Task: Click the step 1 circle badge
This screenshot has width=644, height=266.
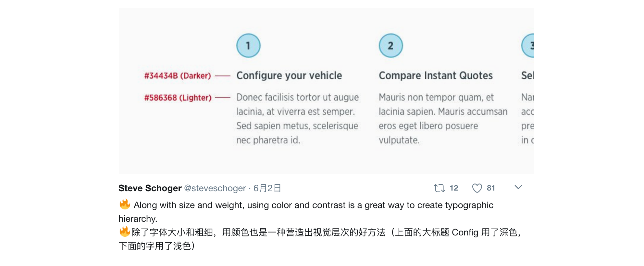Action: 248,46
